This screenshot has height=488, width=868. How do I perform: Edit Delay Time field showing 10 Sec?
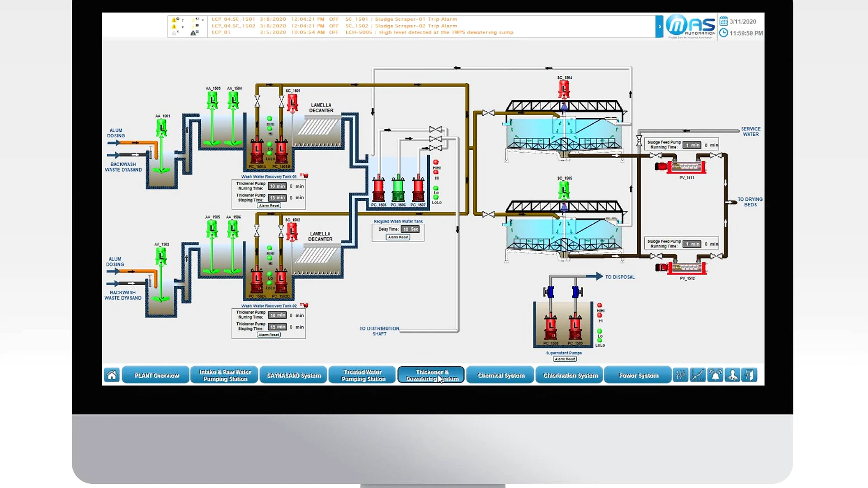click(x=410, y=230)
